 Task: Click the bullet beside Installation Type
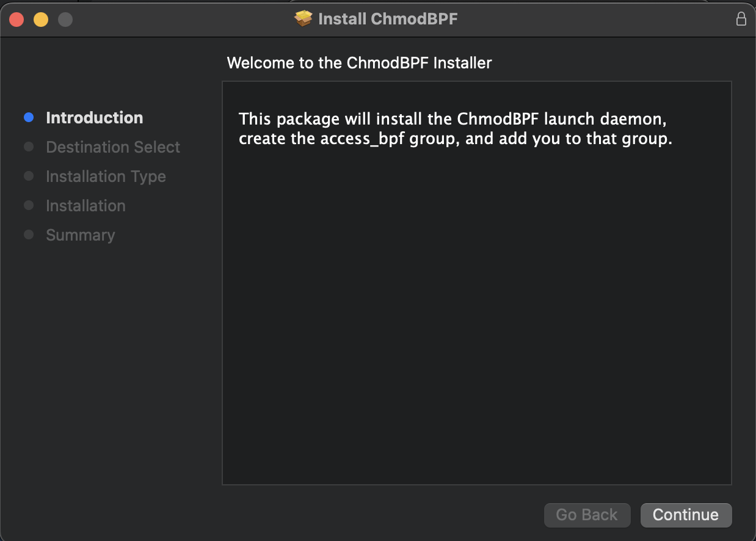[29, 176]
